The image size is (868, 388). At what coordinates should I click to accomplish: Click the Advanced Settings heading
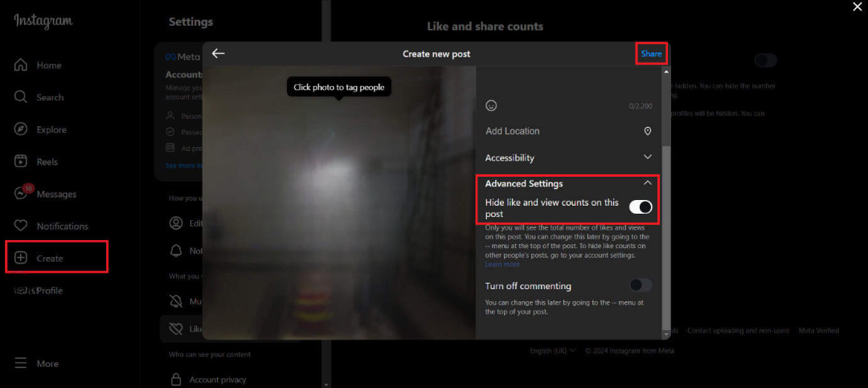(x=524, y=183)
